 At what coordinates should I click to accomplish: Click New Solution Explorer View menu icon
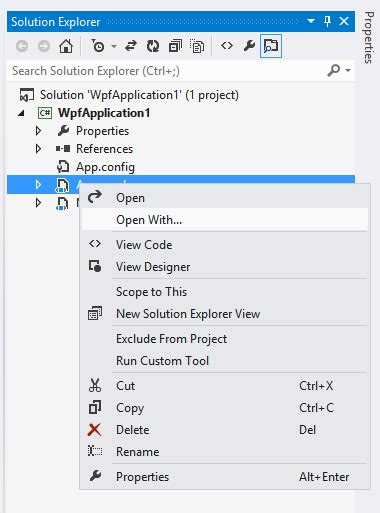click(95, 313)
